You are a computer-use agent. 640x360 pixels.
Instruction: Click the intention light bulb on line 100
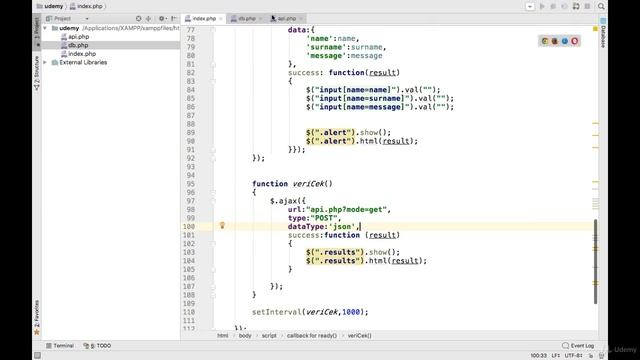point(222,225)
